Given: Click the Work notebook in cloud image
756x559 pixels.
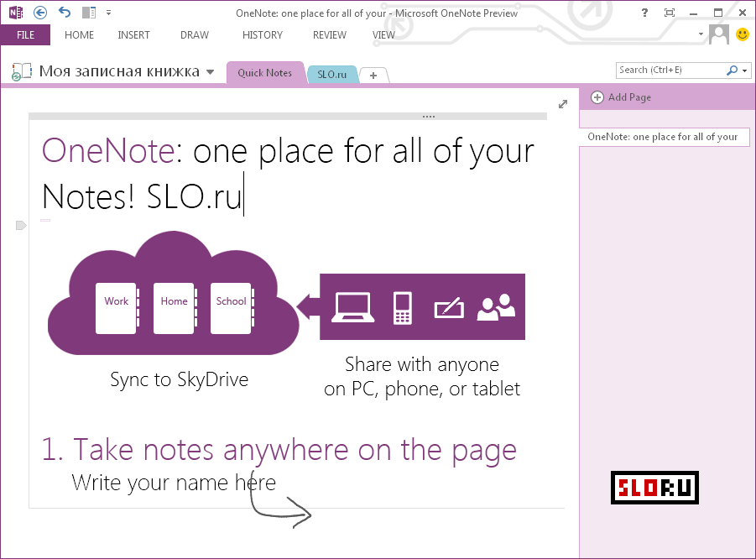Looking at the screenshot, I should click(117, 308).
